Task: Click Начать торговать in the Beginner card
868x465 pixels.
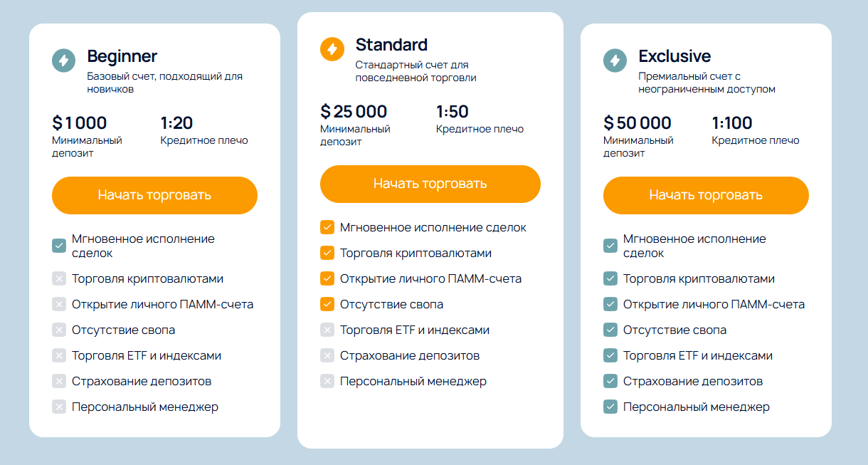Action: pos(154,195)
